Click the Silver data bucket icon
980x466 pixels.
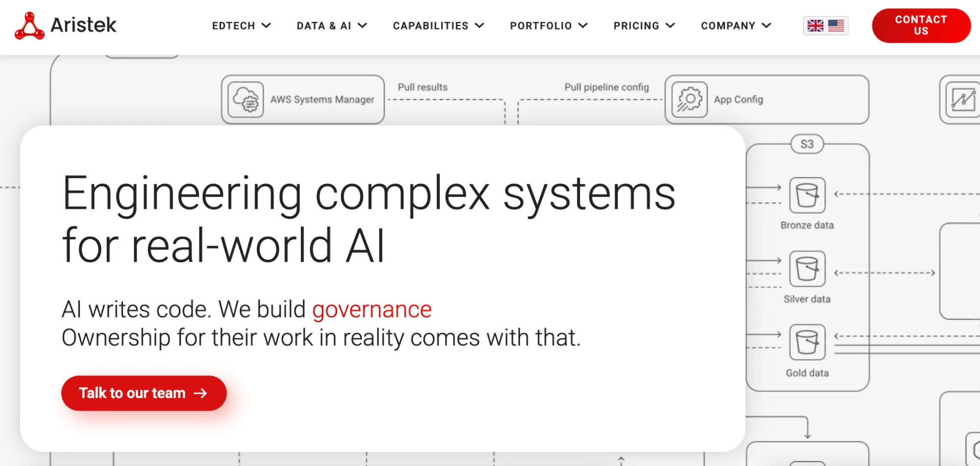tap(807, 269)
